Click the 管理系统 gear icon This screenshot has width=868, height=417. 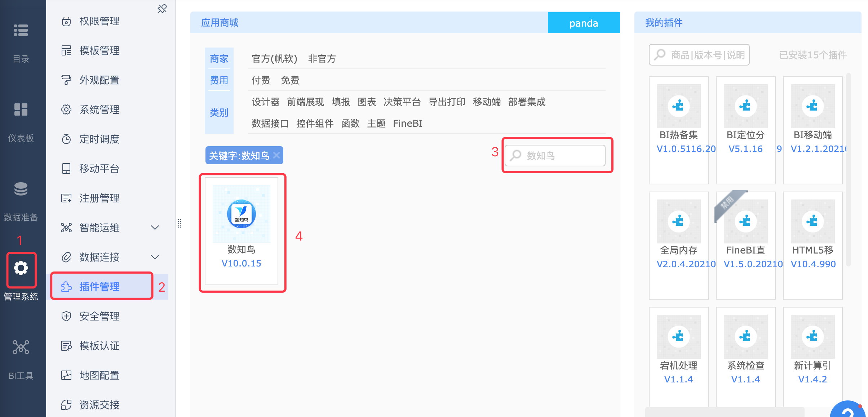click(x=21, y=268)
